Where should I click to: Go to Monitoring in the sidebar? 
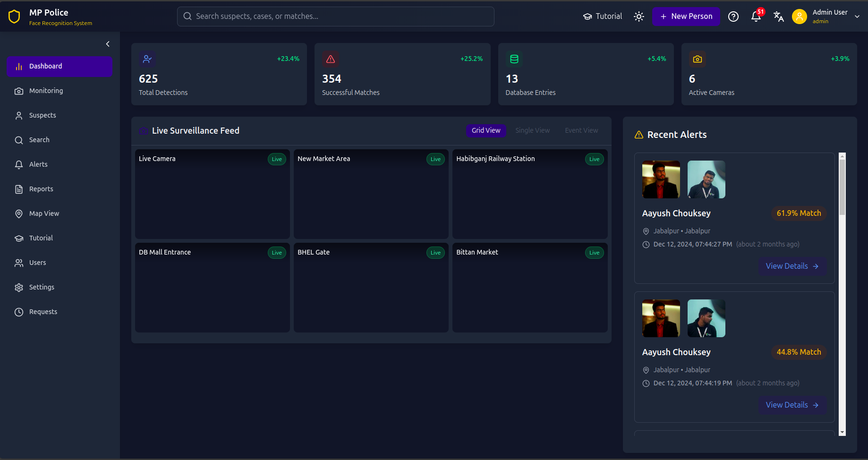coord(60,91)
